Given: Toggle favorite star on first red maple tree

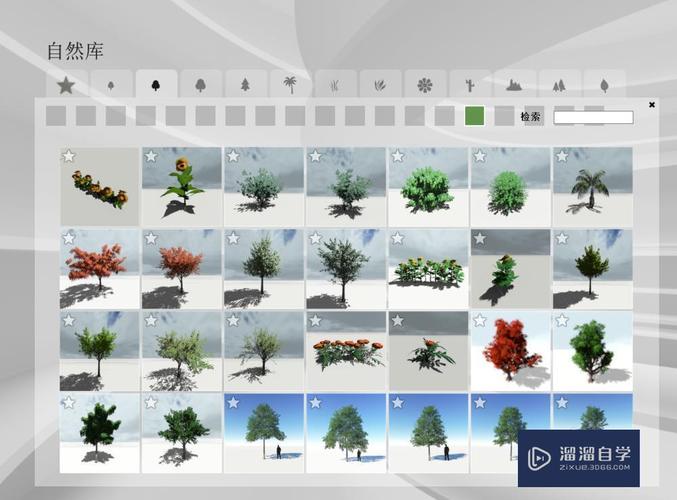Looking at the screenshot, I should click(x=69, y=238).
